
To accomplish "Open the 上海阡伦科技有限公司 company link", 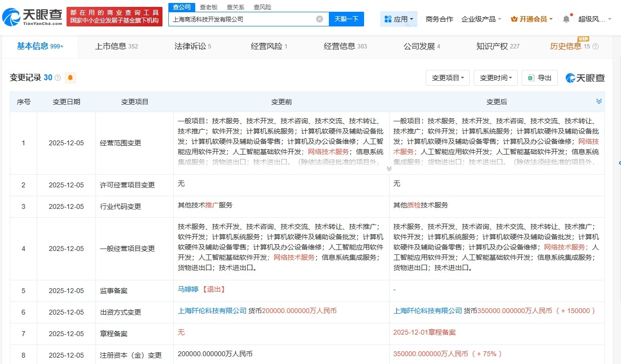I will [211, 311].
